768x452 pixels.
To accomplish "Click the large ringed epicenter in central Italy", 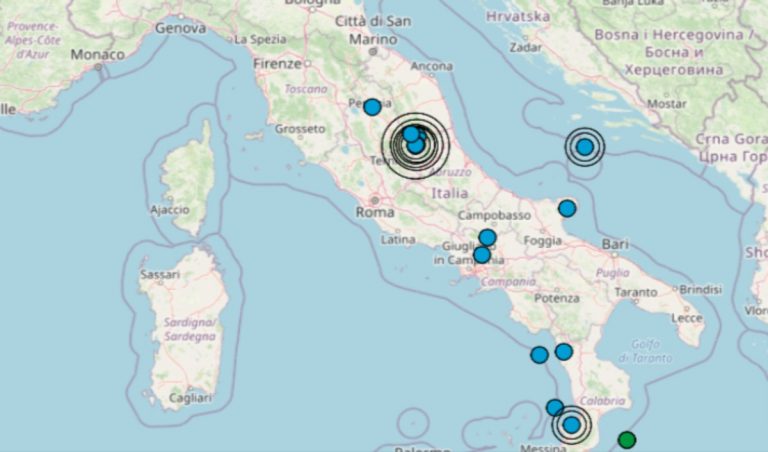I will tap(415, 146).
